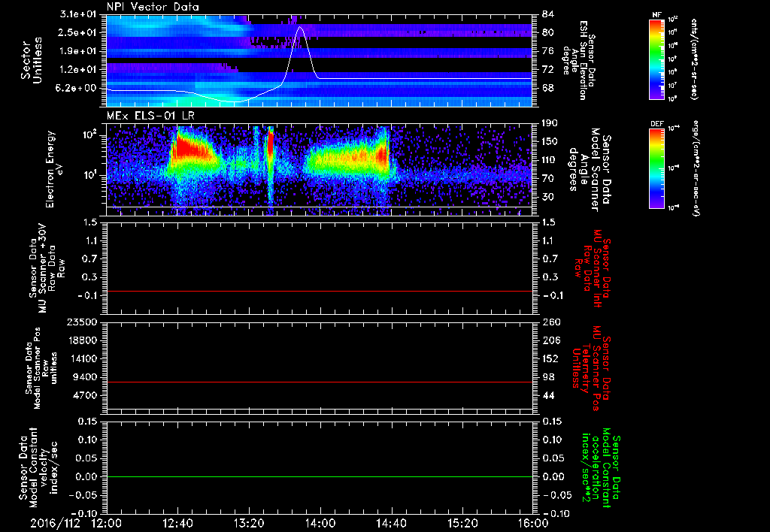Click the red 'MU Scanner Pos Telemetry' label
Screen dimensions: 770x532
[591, 368]
